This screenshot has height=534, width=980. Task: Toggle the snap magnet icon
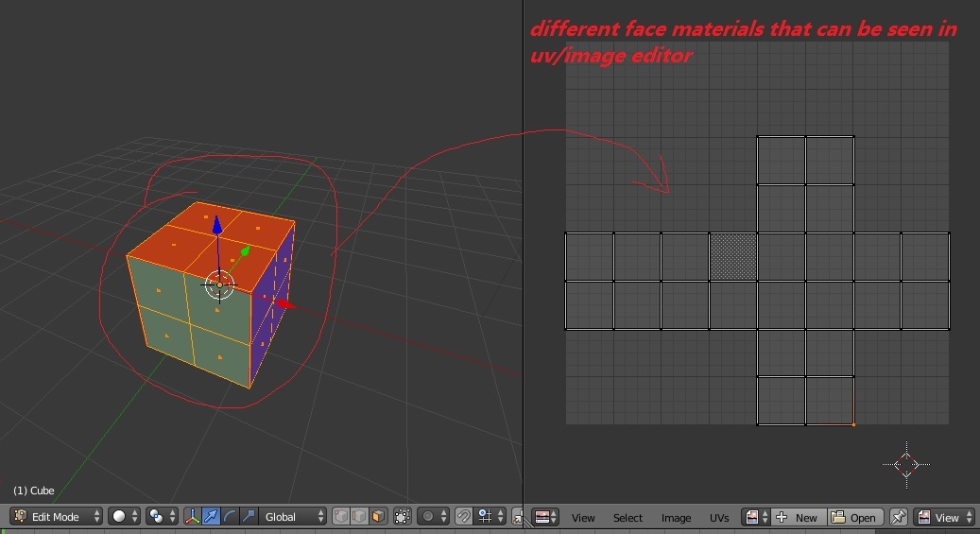(463, 517)
